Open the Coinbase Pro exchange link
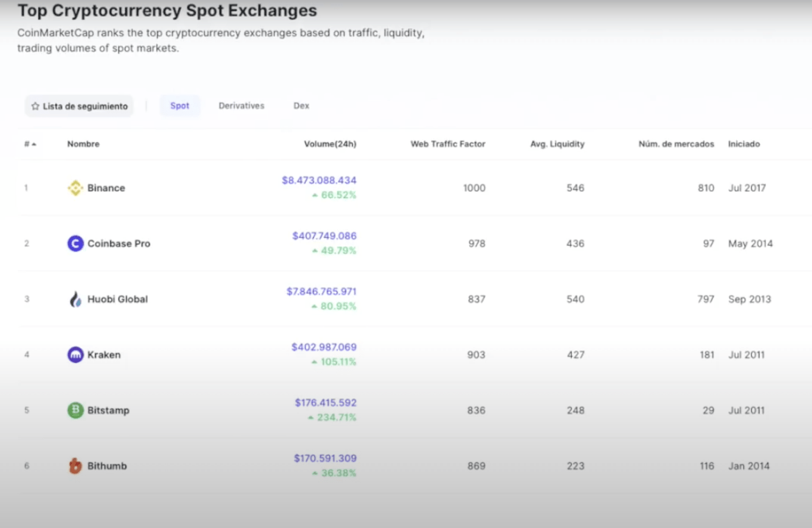Viewport: 812px width, 528px height. click(119, 243)
